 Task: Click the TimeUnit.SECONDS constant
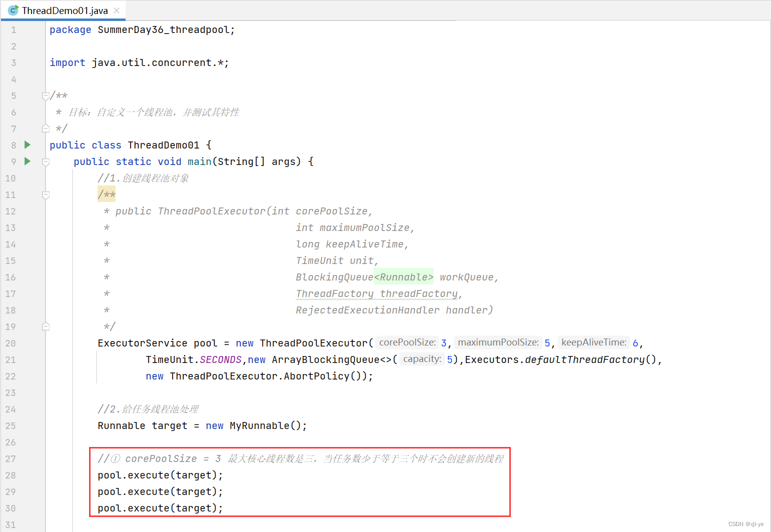[x=194, y=360]
